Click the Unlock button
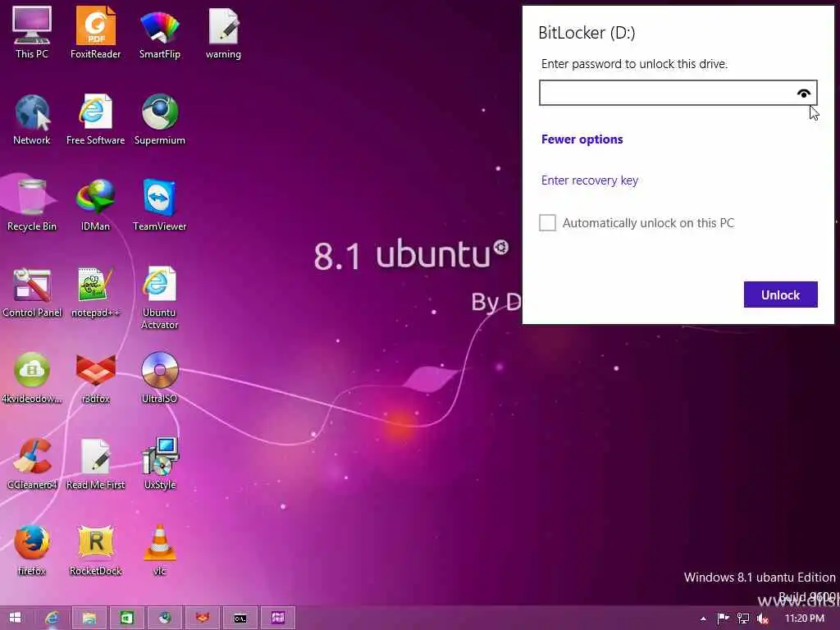The image size is (840, 630). click(781, 294)
